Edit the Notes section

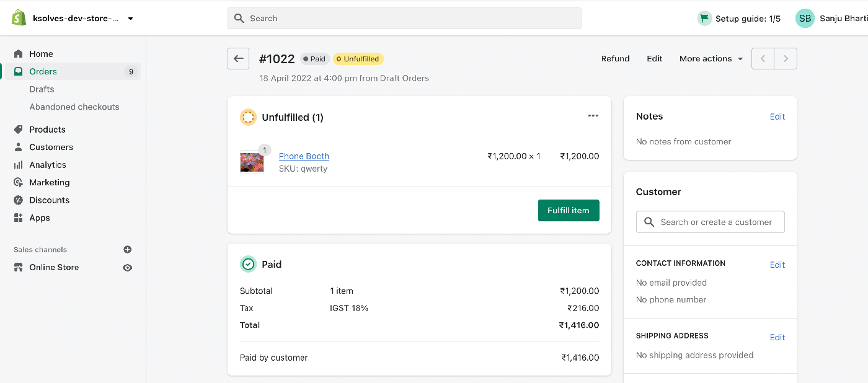[777, 117]
